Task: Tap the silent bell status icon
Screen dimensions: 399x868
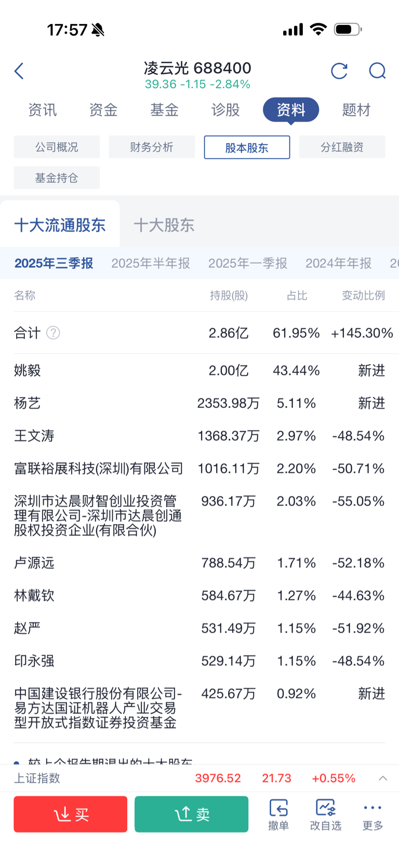Action: coord(98,30)
